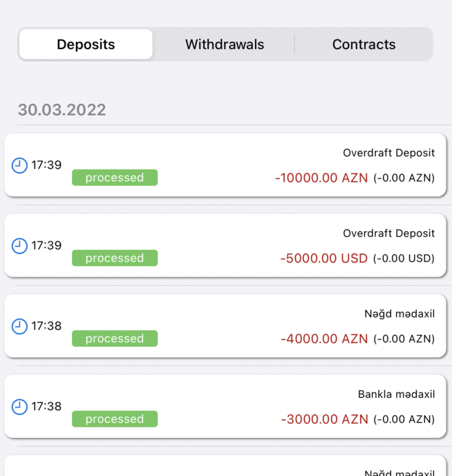This screenshot has height=476, width=452.
Task: Click processed status of Bankla mədaxil entry
Action: [115, 419]
